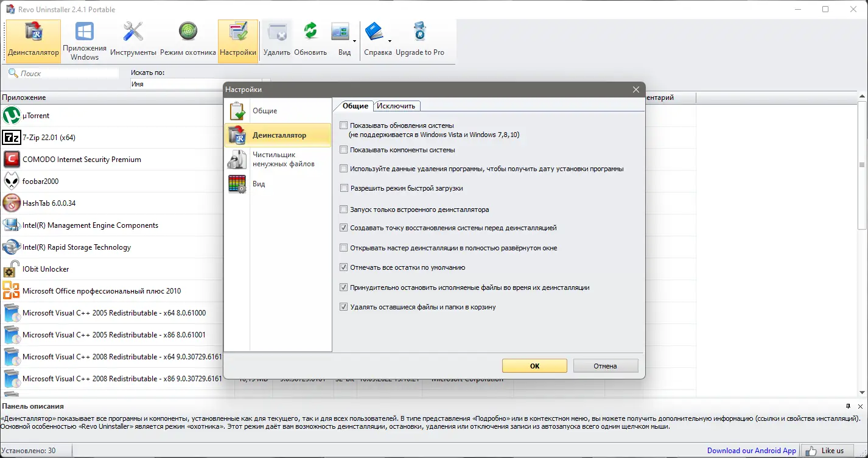This screenshot has height=458, width=868.
Task: Select the foobar2000 icon
Action: point(12,181)
